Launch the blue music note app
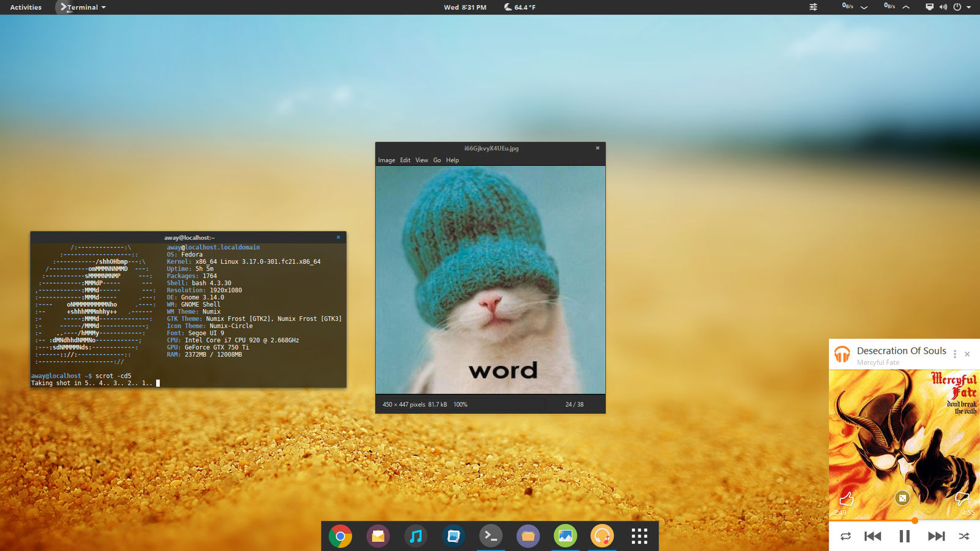980x551 pixels. [x=415, y=536]
